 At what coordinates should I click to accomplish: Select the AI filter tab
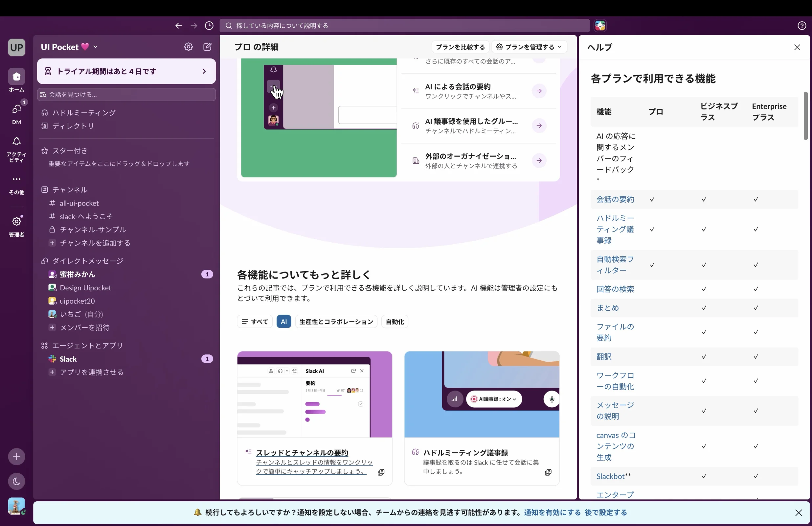[x=283, y=322]
